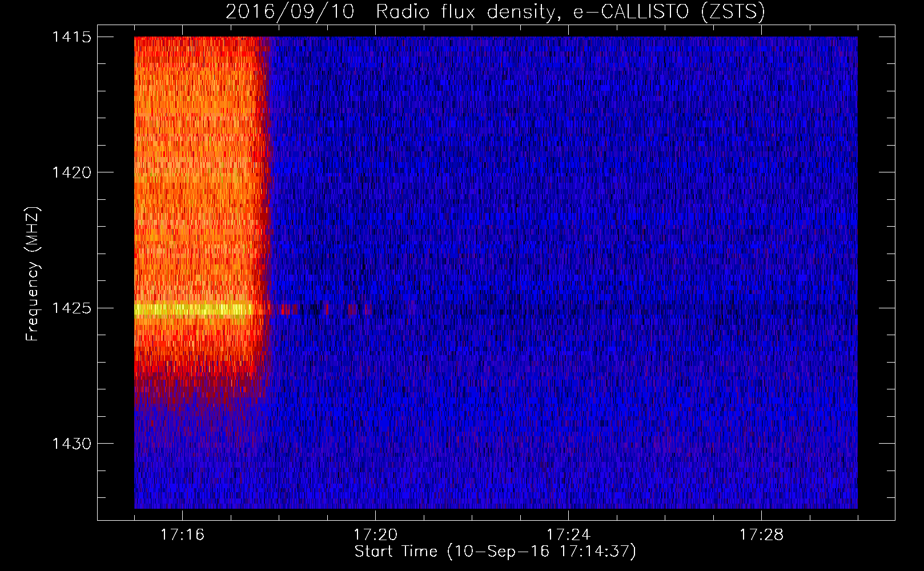Click the 1425 frequency tick label
This screenshot has height=571, width=924.
coord(71,308)
